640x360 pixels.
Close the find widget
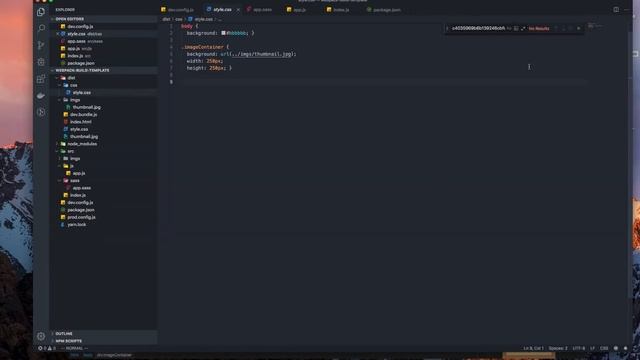(578, 29)
